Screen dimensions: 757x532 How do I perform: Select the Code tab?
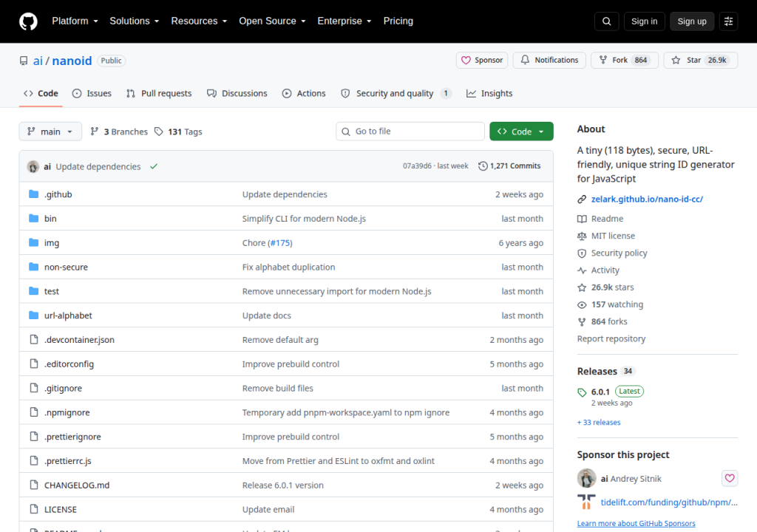41,94
